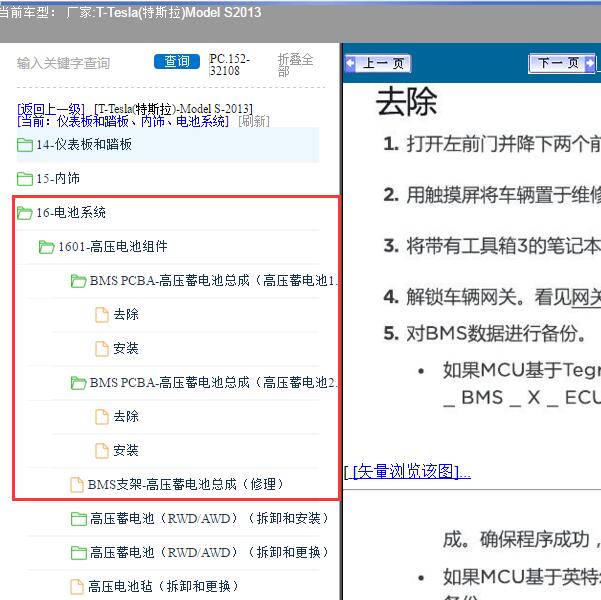The height and width of the screenshot is (600, 601).
Task: Click folder icon of 高压蓄电池（拆卸和更换）
Action: pyautogui.click(x=79, y=553)
